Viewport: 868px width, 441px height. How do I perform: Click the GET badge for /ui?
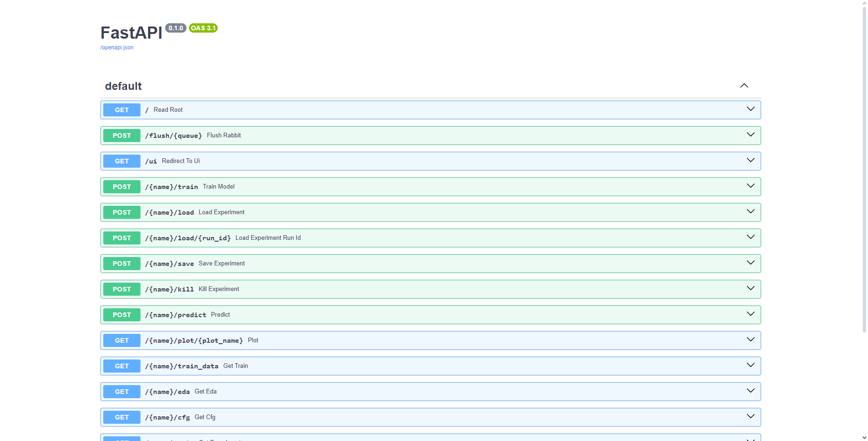tap(122, 161)
